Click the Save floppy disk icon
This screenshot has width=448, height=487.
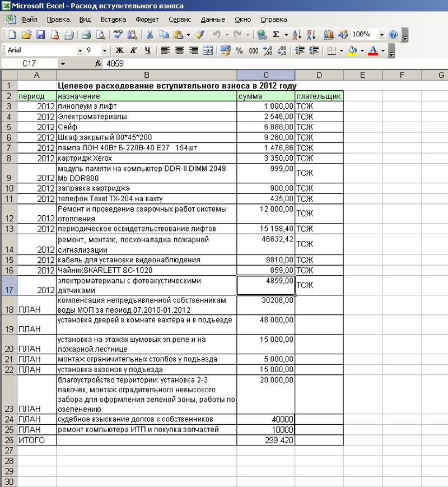pos(40,35)
